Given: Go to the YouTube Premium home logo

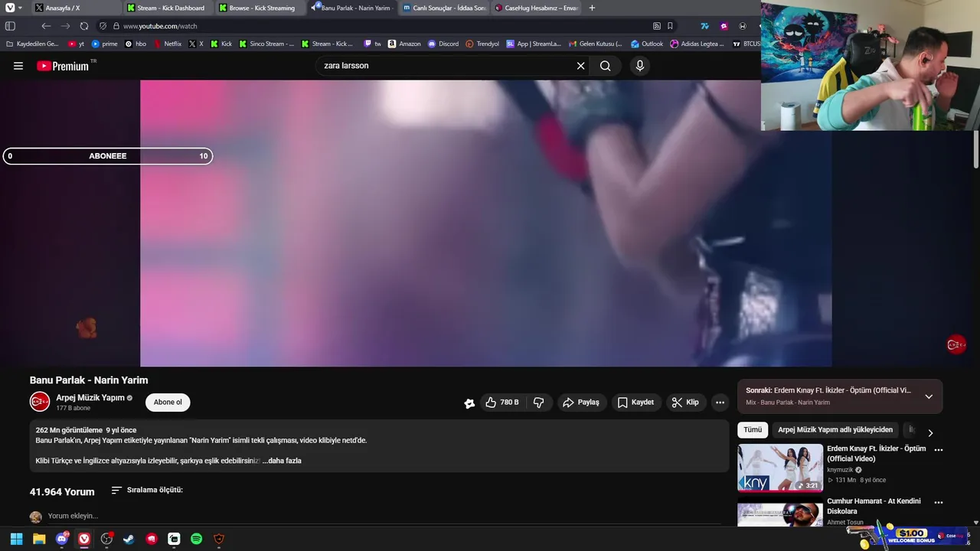Looking at the screenshot, I should click(63, 66).
